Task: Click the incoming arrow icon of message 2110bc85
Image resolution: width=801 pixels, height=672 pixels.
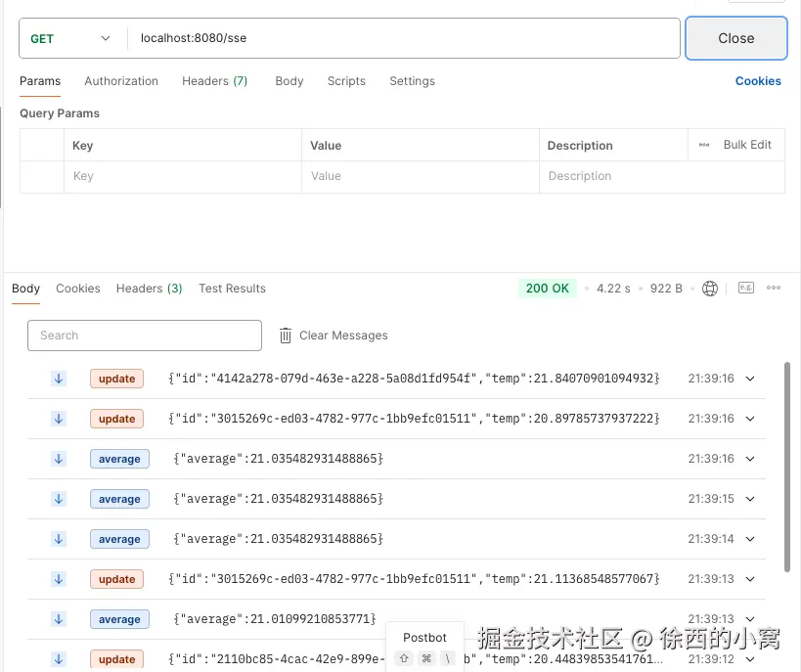Action: pos(59,659)
